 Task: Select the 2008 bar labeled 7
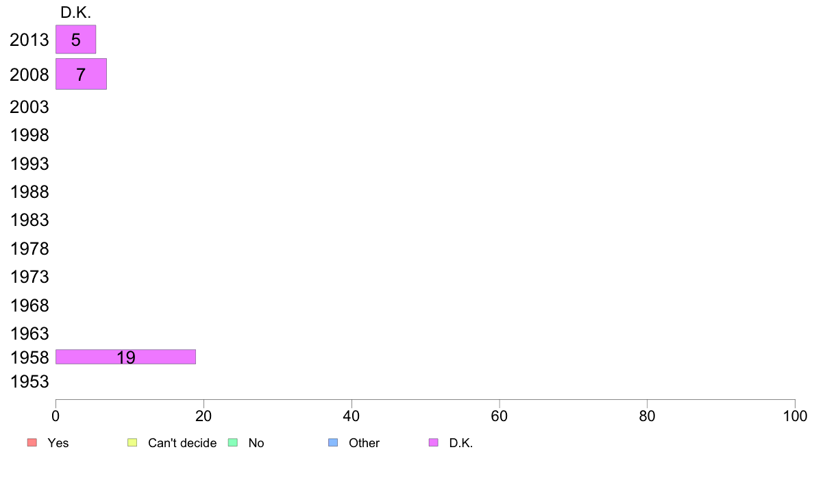click(81, 74)
